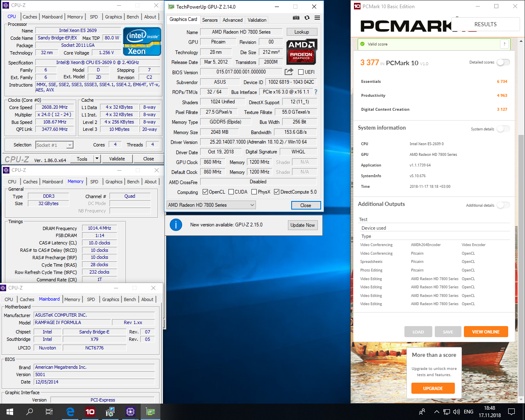Image resolution: width=525 pixels, height=420 pixels.
Task: Toggle the UEFI checkbox in GPU-Z
Action: (x=301, y=72)
